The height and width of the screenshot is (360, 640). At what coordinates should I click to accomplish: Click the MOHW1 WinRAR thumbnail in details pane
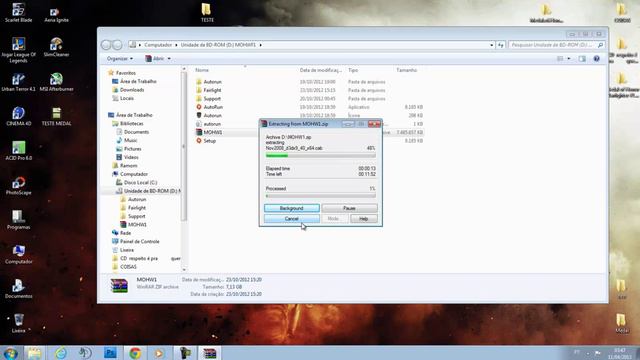119,286
